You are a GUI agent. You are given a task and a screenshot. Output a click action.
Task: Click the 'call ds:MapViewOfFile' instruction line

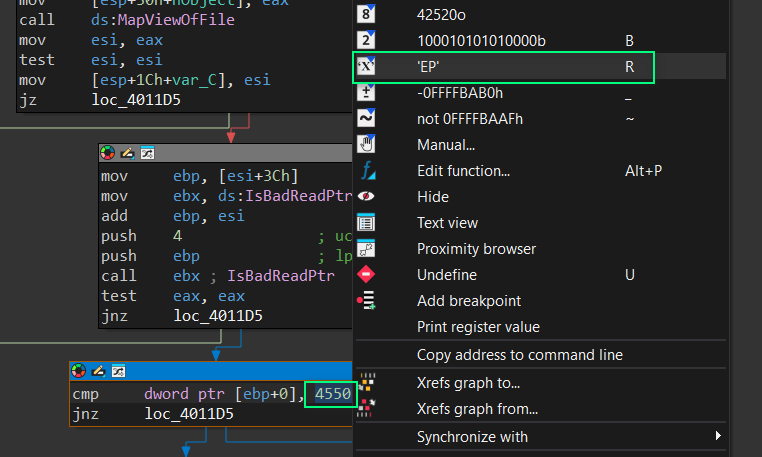[x=127, y=20]
